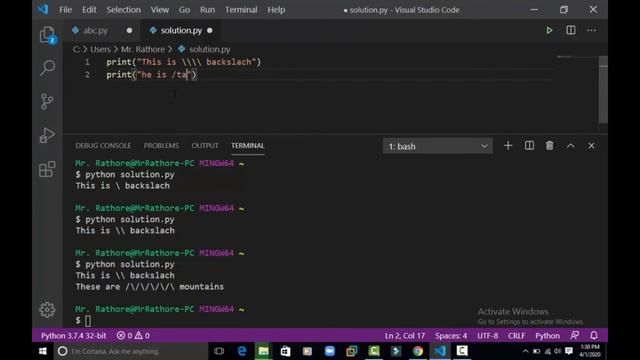
Task: Click Mr. Rathore in the breadcrumb
Action: [x=143, y=49]
